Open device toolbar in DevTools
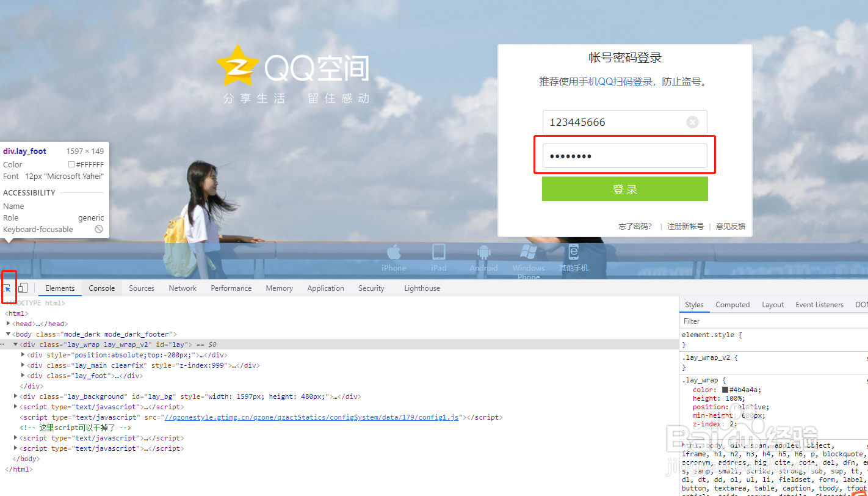This screenshot has width=868, height=496. 22,287
